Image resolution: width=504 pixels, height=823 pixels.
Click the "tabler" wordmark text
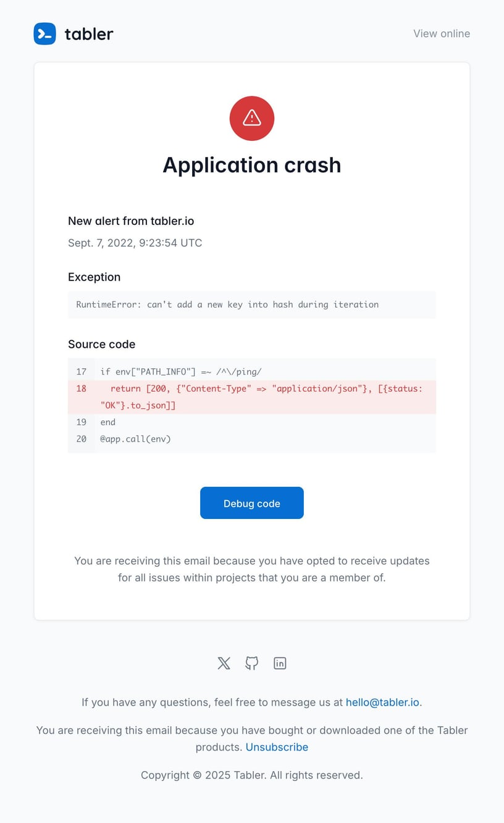tap(89, 34)
